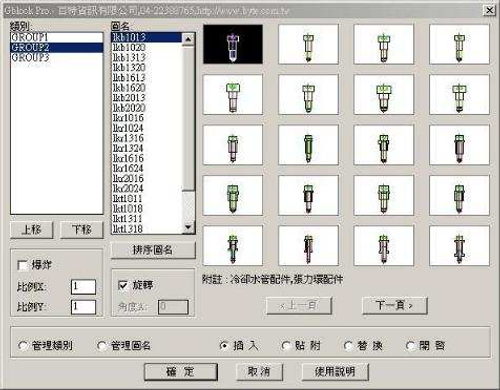Toggle the 爆炸 (explode) checkbox

click(x=23, y=265)
